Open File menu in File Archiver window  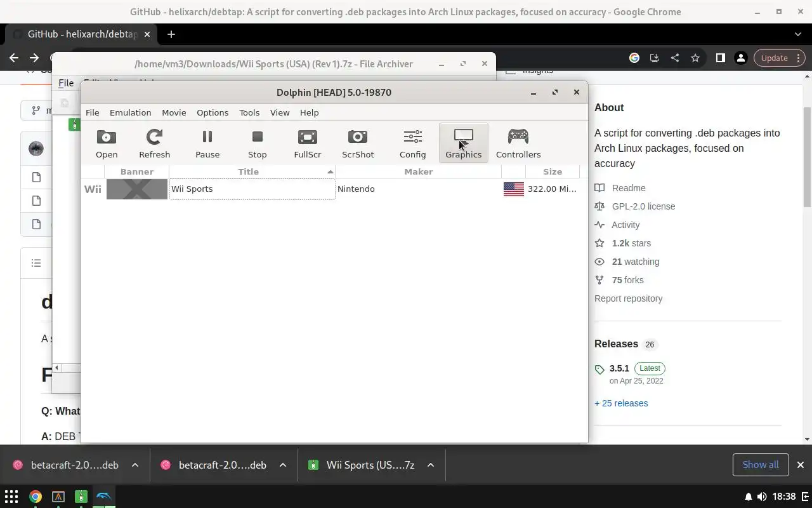(x=66, y=83)
